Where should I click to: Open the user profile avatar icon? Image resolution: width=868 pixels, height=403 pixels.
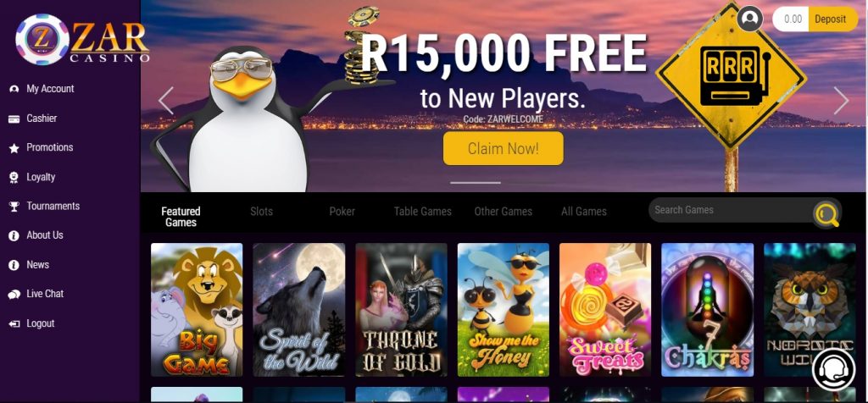pyautogui.click(x=749, y=19)
